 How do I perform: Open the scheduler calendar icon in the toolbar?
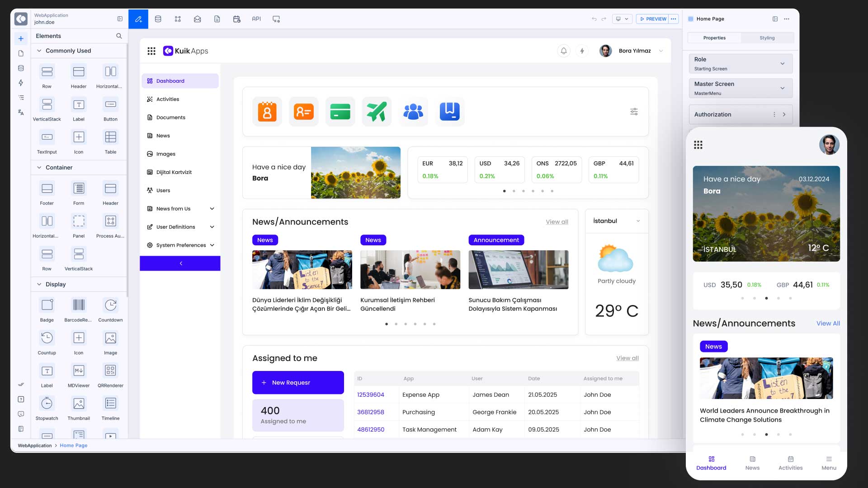(236, 19)
